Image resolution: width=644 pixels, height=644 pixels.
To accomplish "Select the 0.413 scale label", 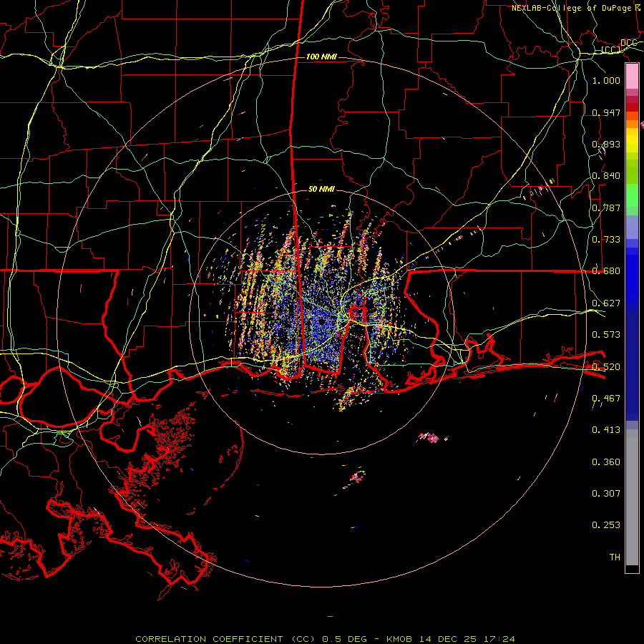I will [x=606, y=430].
